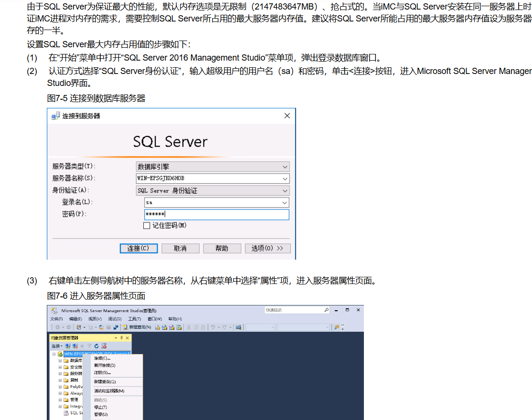The image size is (532, 420).
Task: Click the Save disk icon in SSMS toolbar
Action: pos(108,327)
